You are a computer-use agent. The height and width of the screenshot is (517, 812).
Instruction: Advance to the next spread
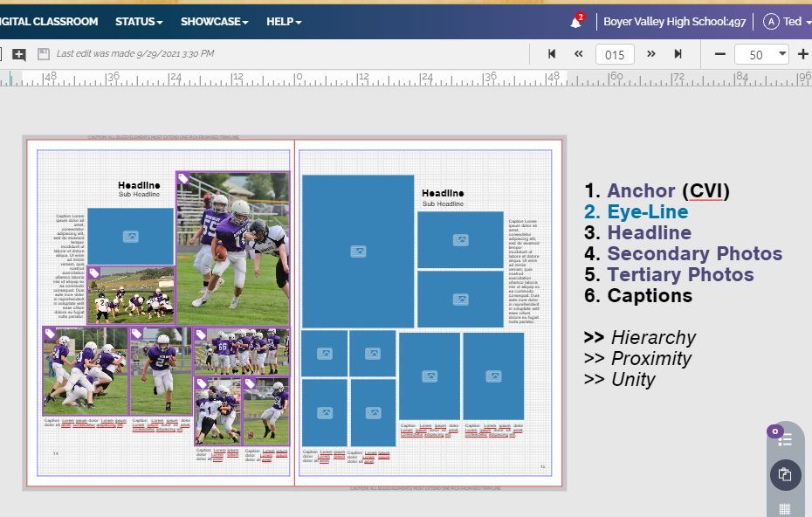coord(650,54)
